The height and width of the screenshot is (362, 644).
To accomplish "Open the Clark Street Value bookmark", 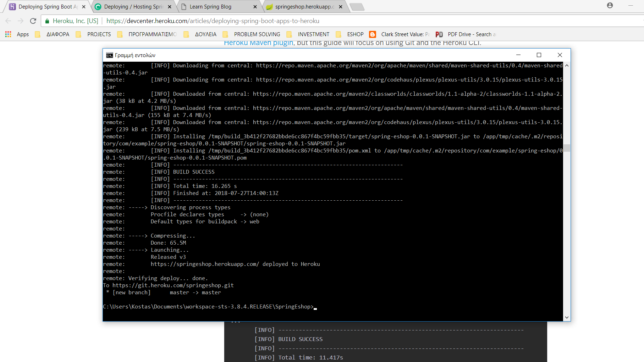I will [400, 34].
